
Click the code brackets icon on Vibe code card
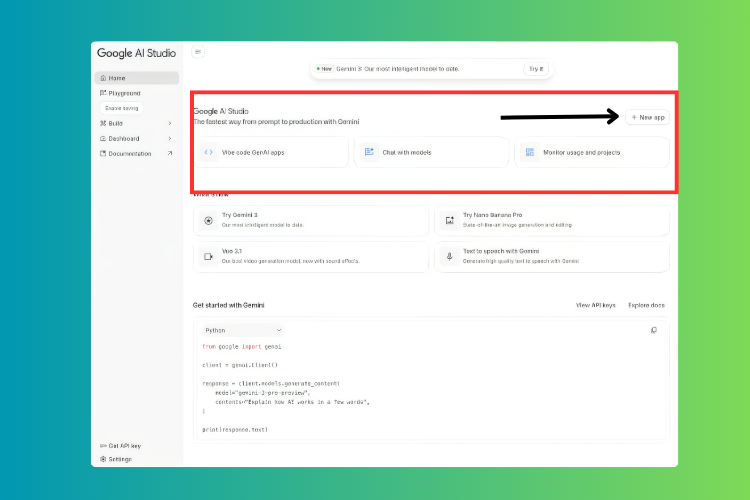click(x=209, y=152)
